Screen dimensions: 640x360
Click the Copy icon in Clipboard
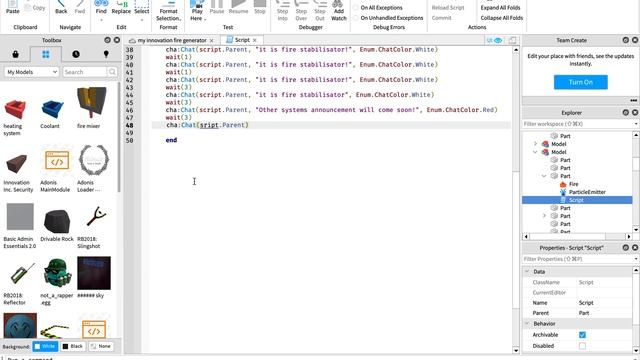pyautogui.click(x=34, y=7)
